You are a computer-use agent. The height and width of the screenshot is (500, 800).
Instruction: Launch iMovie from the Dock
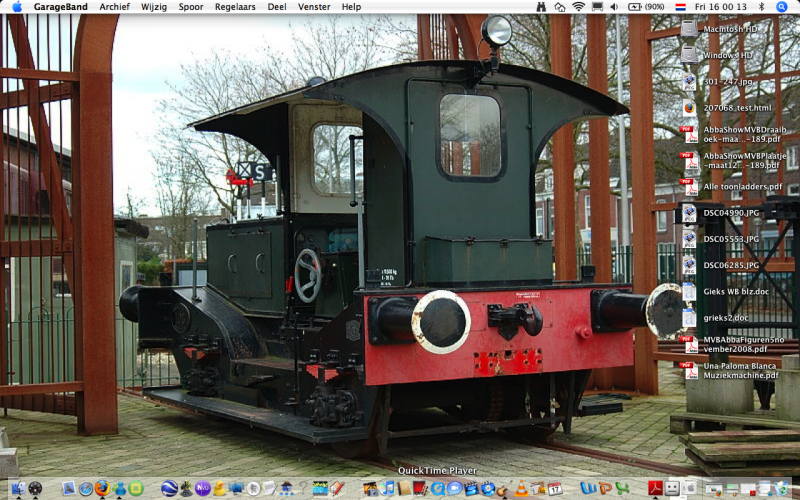(471, 489)
